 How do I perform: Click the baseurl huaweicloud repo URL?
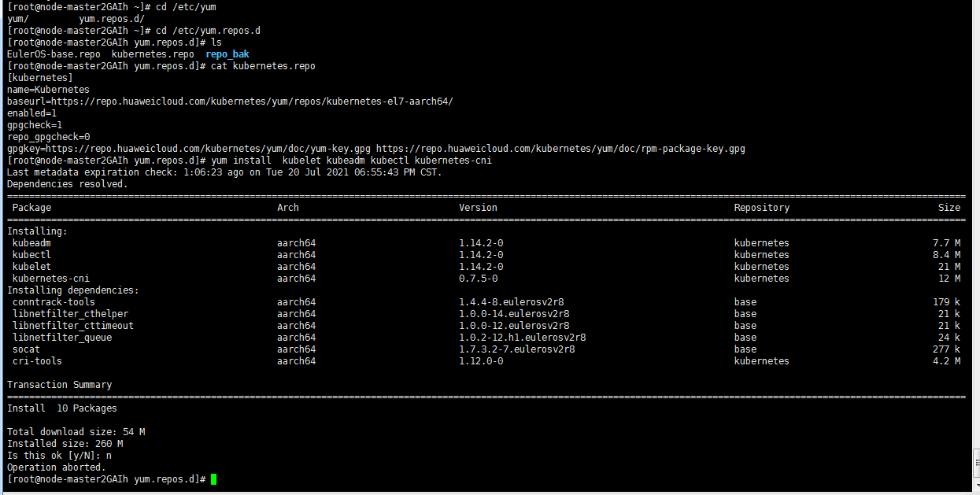click(x=253, y=102)
